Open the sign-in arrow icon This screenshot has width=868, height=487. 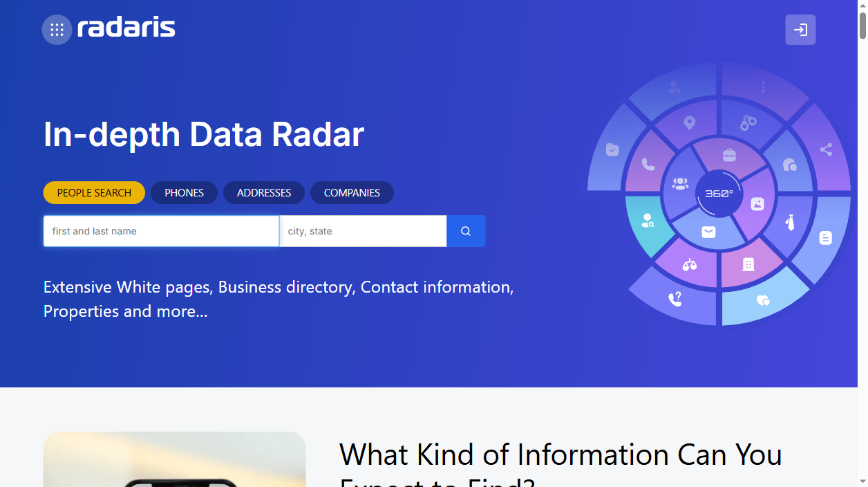pyautogui.click(x=800, y=30)
